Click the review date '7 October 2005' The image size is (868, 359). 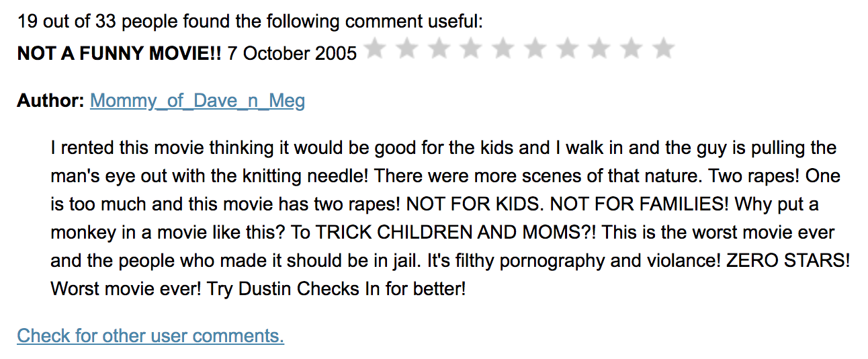pos(292,53)
